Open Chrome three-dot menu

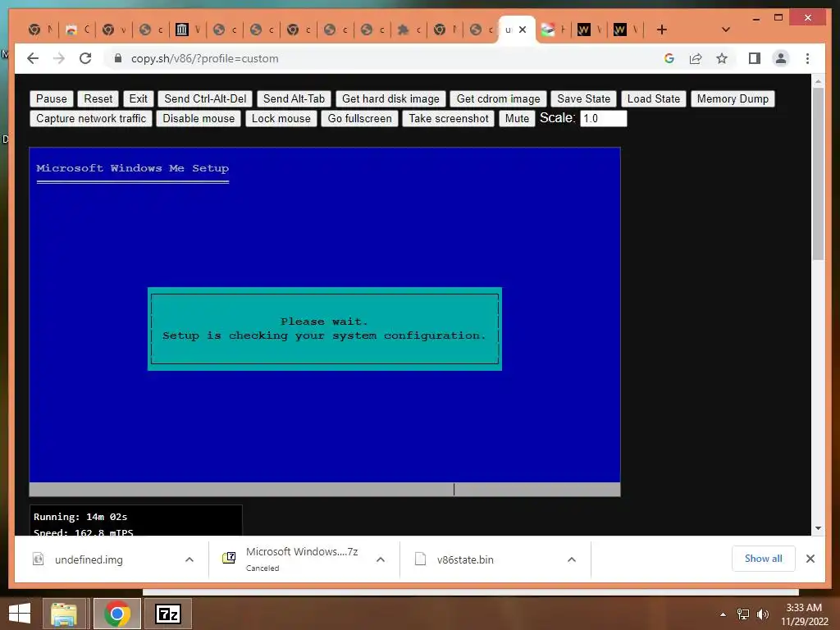point(807,58)
